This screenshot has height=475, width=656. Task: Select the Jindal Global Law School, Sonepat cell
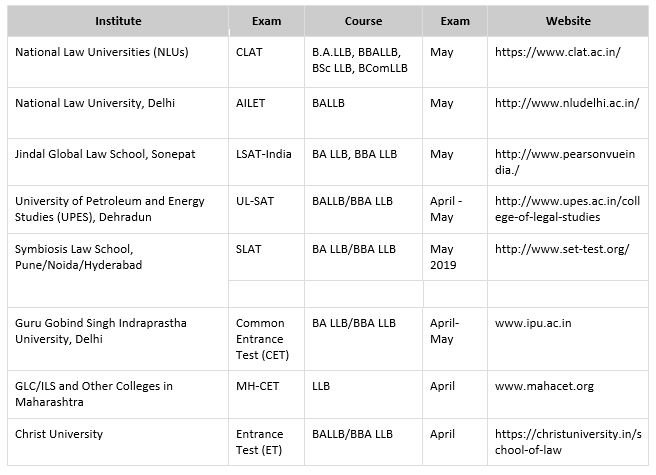pos(105,155)
